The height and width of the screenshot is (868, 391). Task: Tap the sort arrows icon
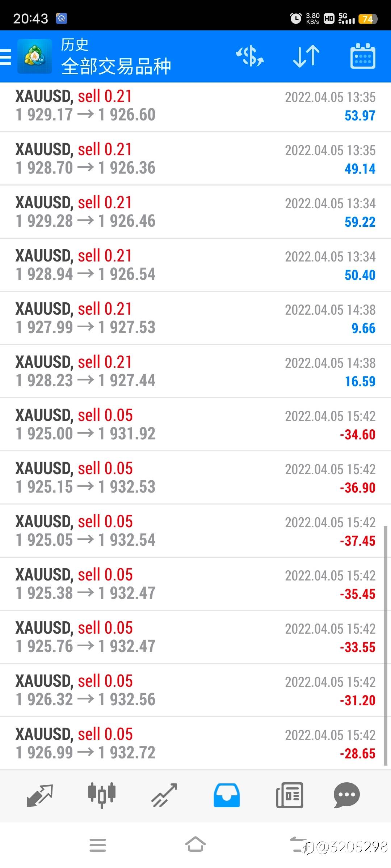pos(306,56)
